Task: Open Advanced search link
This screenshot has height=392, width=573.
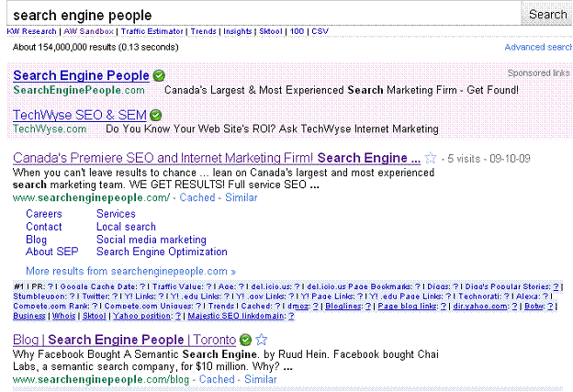Action: [538, 47]
